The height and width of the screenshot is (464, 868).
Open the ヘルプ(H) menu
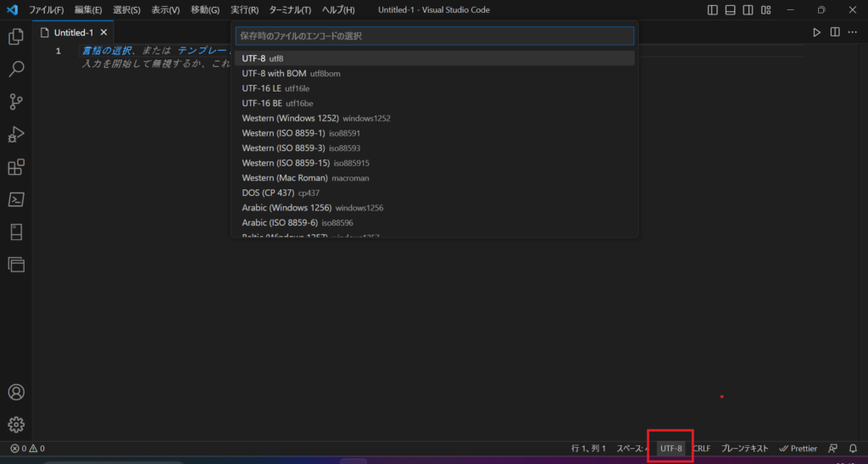tap(338, 10)
